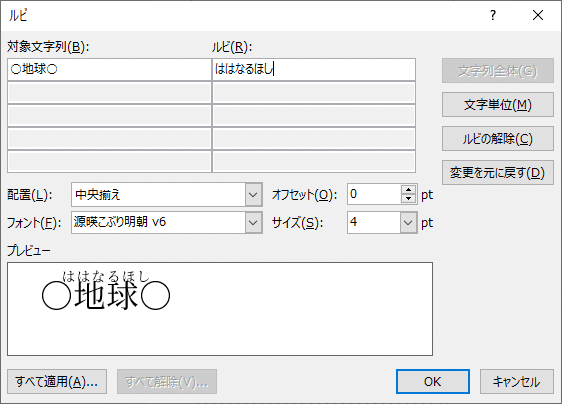
Task: Click the ○地球○ preview with ruby text
Action: tap(106, 290)
